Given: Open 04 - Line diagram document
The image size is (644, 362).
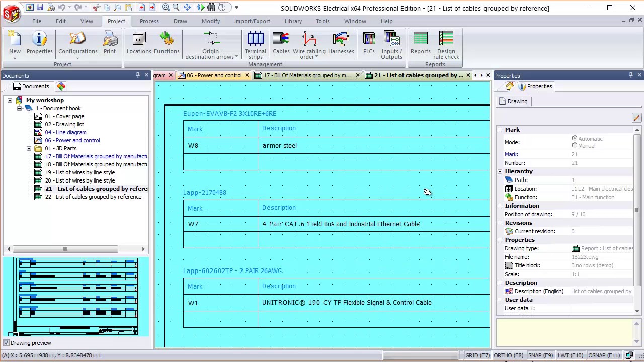Looking at the screenshot, I should click(65, 132).
